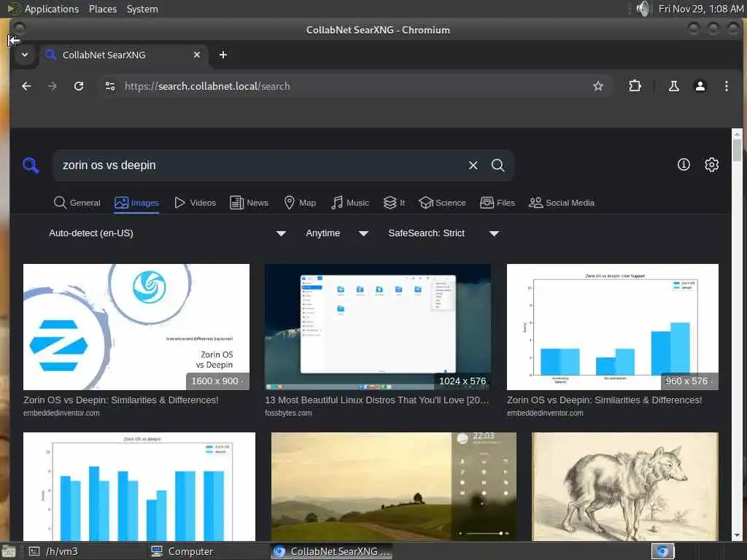Reload the page
This screenshot has width=747, height=560.
[79, 86]
